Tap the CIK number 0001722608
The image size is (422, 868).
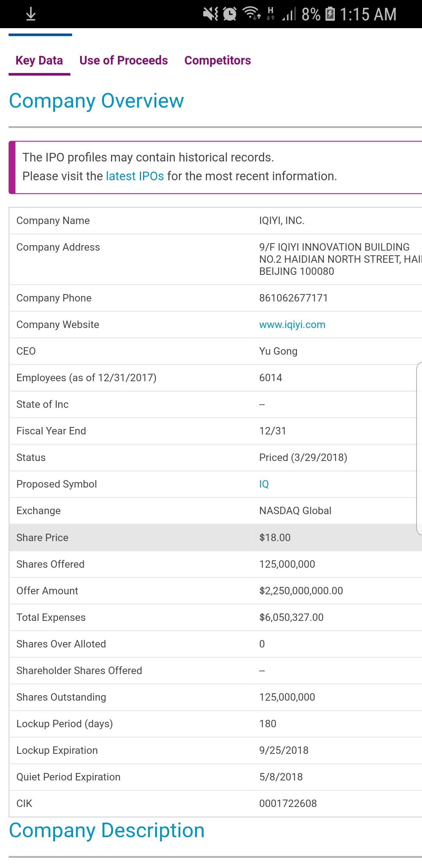tap(288, 803)
